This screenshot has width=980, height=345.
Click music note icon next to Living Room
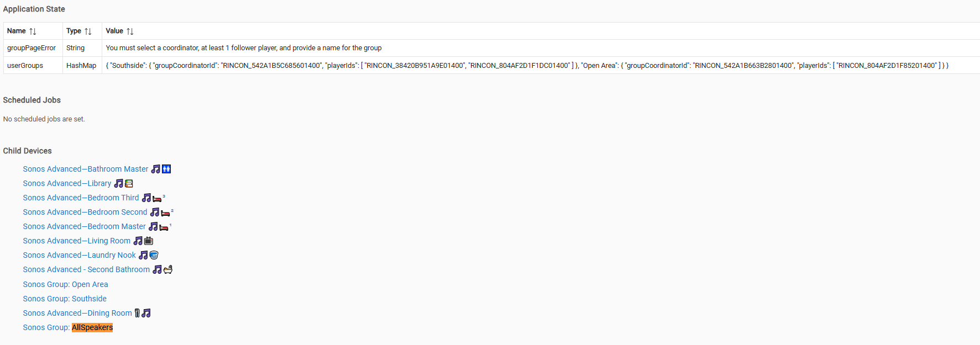(138, 241)
